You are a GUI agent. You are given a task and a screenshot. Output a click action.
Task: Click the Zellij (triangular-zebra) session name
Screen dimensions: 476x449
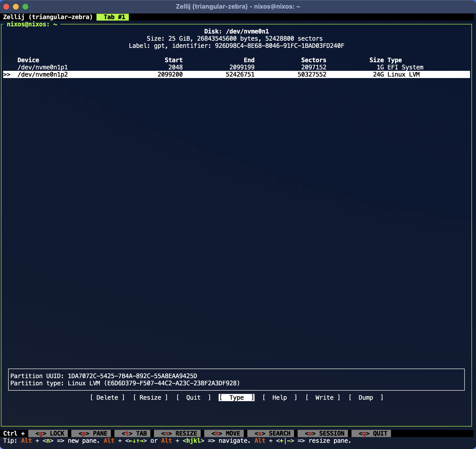48,17
